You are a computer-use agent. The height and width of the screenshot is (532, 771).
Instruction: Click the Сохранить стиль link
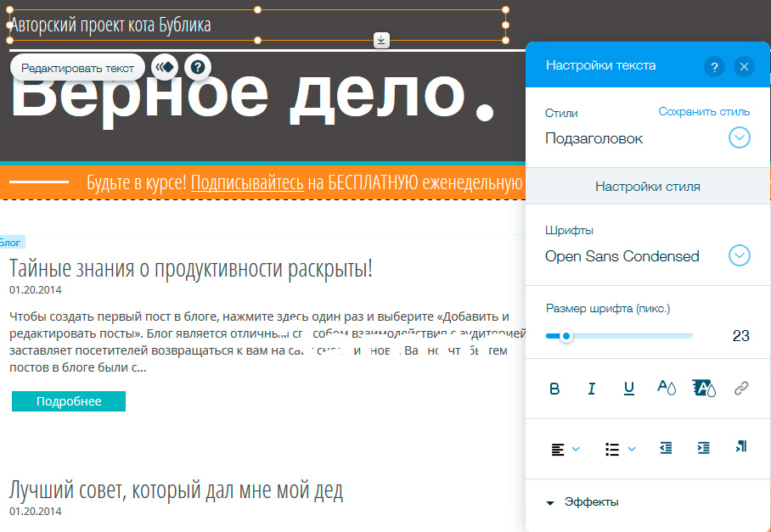pyautogui.click(x=704, y=112)
